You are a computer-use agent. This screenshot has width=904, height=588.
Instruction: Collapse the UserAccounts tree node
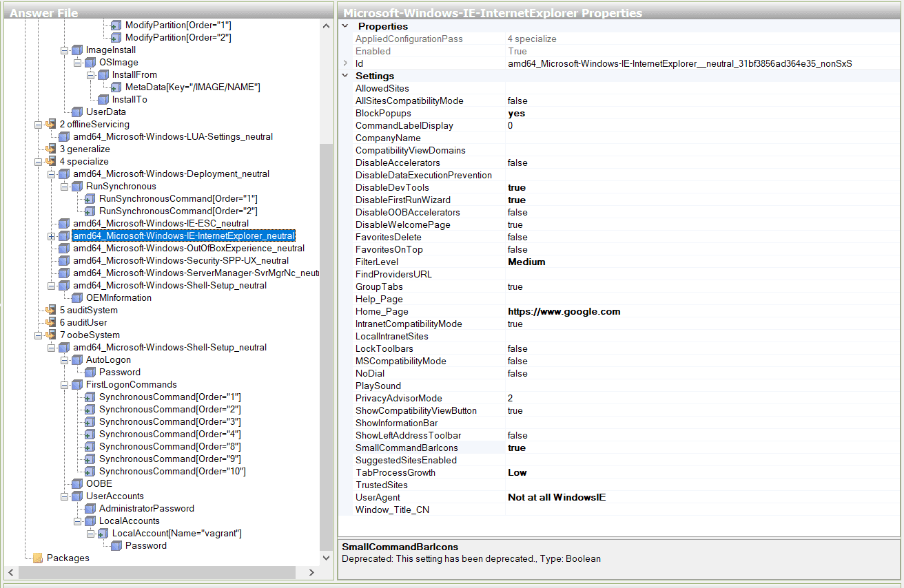pos(64,496)
